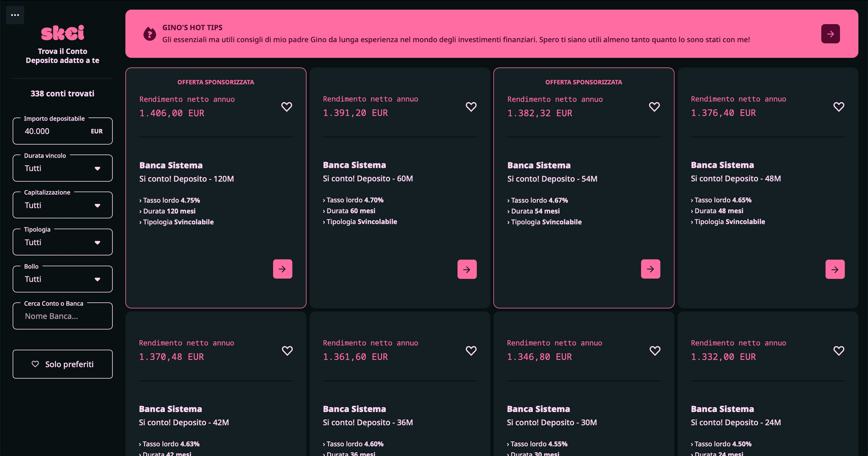Favorite the Si conto! Deposito - 36M offer

click(x=471, y=351)
